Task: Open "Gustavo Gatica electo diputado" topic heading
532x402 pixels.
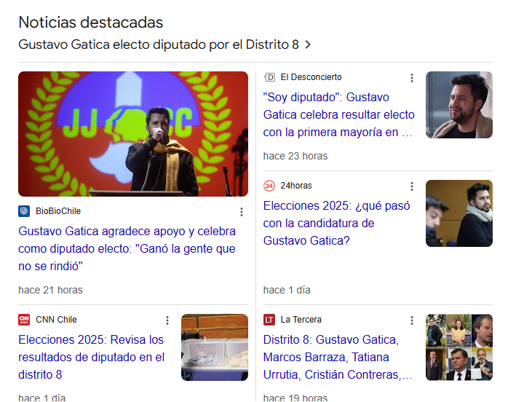Action: (158, 44)
